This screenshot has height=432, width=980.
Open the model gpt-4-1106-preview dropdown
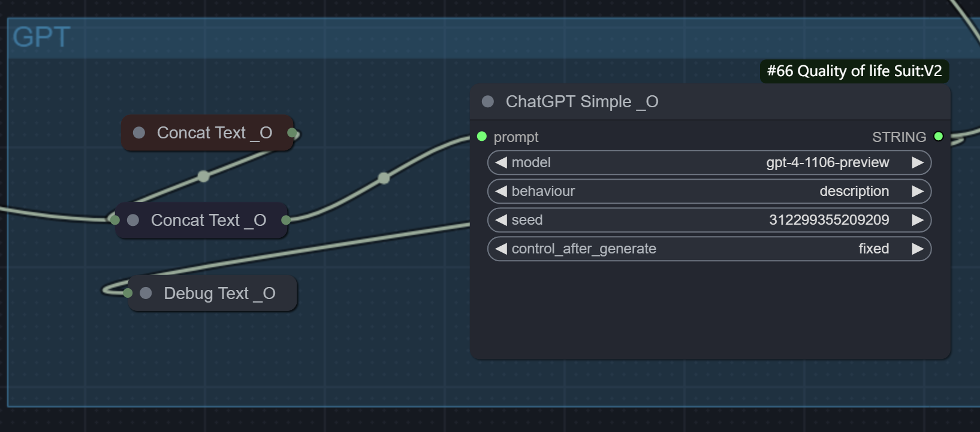(x=709, y=162)
